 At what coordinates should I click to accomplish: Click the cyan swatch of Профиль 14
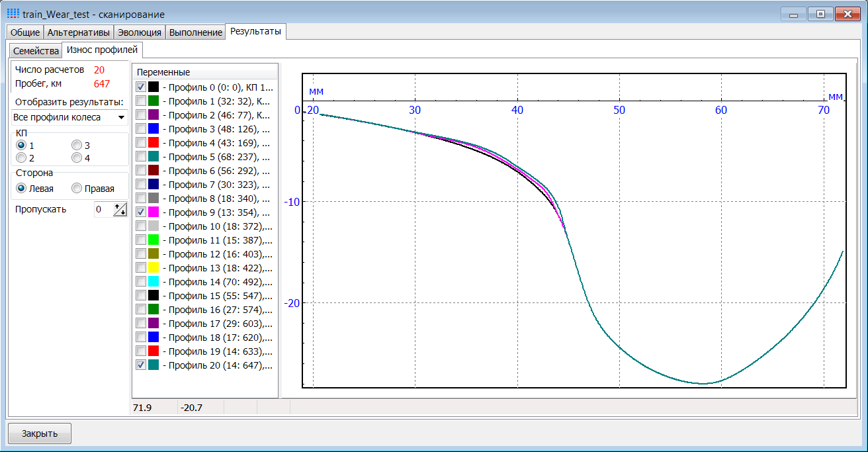[153, 281]
